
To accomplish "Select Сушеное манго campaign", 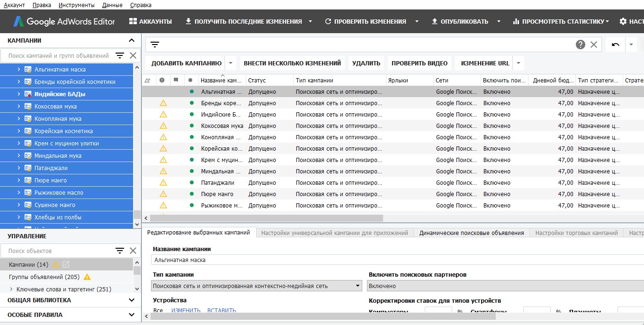I will pos(54,205).
